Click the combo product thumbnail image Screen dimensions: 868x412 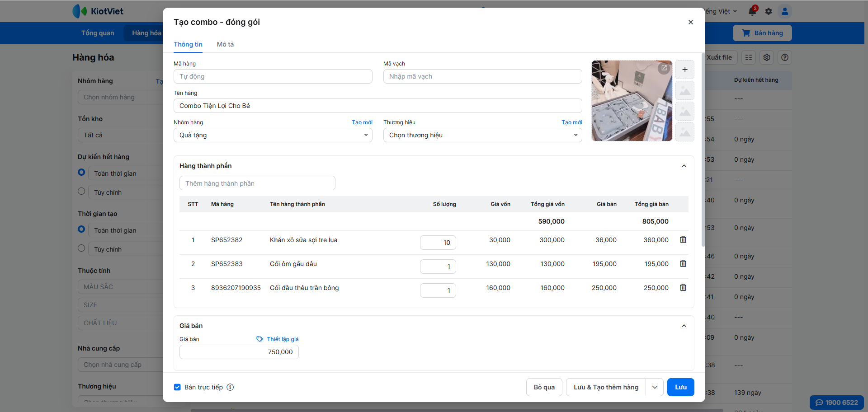[632, 101]
